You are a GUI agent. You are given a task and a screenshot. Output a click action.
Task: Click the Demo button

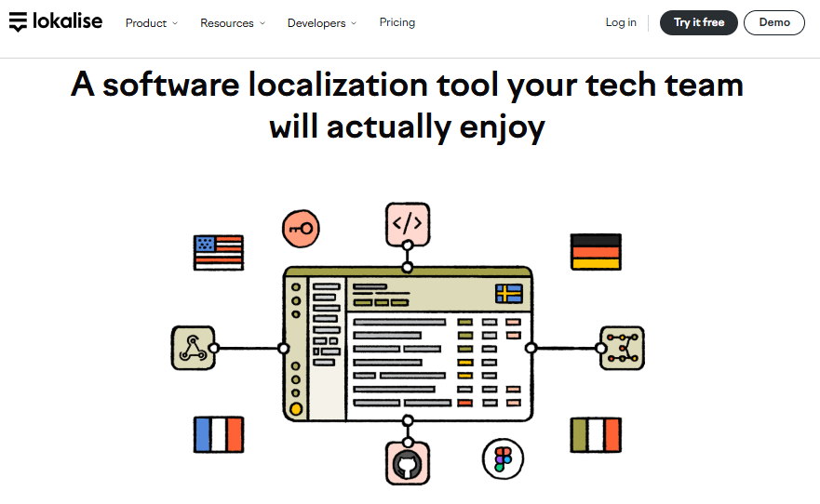(x=774, y=22)
